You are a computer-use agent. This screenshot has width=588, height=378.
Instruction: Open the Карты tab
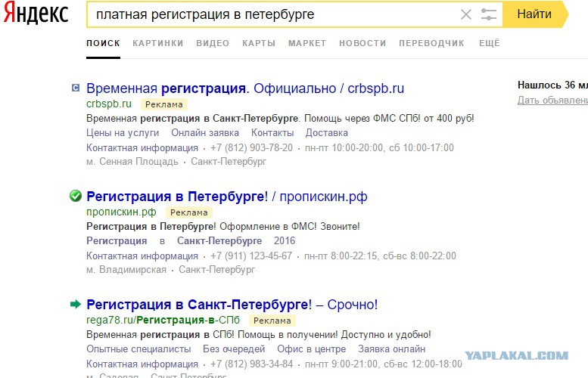(259, 43)
